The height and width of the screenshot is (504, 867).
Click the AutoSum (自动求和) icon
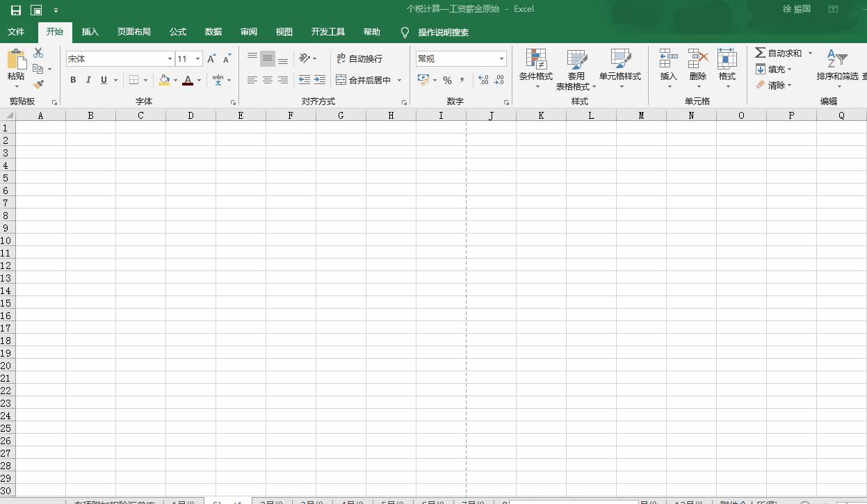[x=761, y=53]
